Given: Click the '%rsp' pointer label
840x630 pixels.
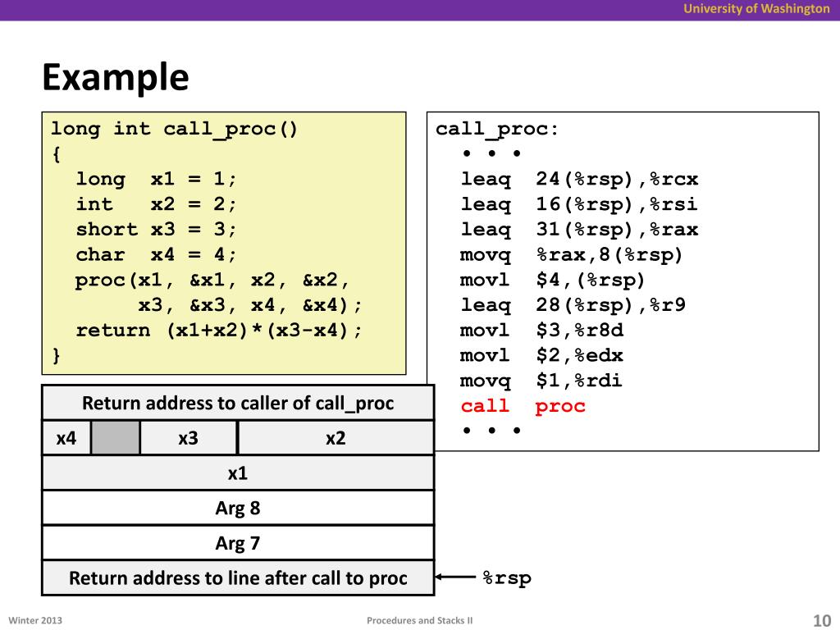Looking at the screenshot, I should click(507, 578).
